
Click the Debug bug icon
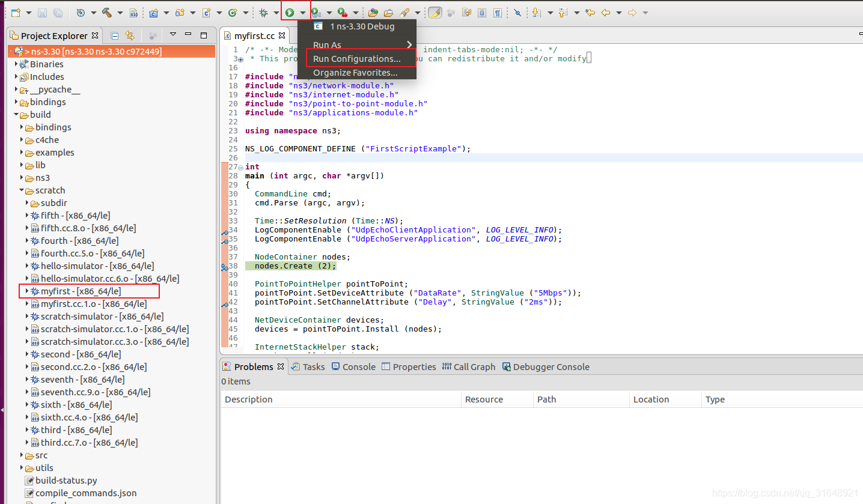[263, 12]
